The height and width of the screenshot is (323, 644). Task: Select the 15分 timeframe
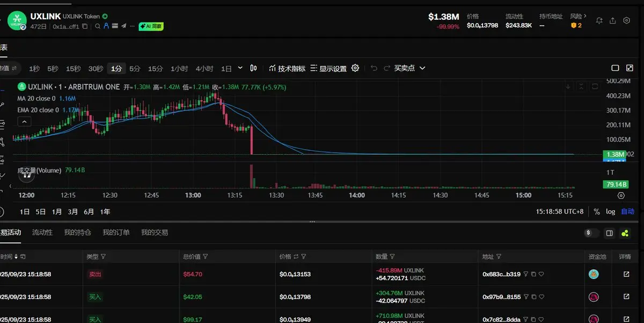[156, 69]
